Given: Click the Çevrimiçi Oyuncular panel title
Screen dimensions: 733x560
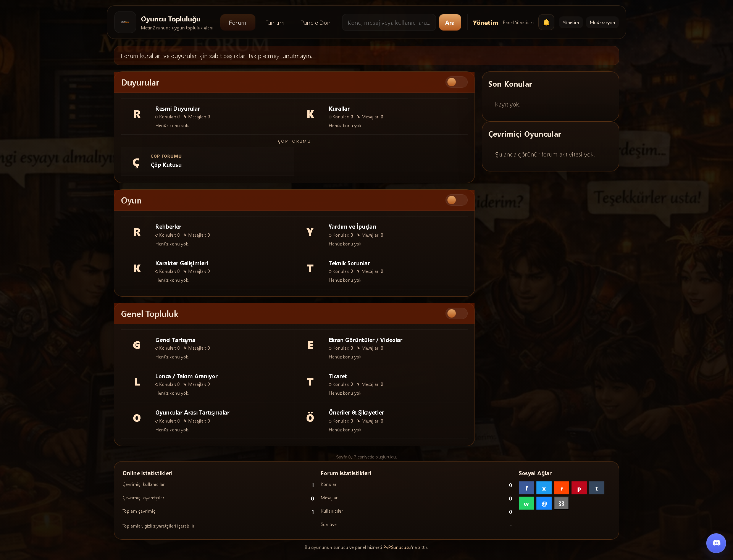Looking at the screenshot, I should pos(525,134).
